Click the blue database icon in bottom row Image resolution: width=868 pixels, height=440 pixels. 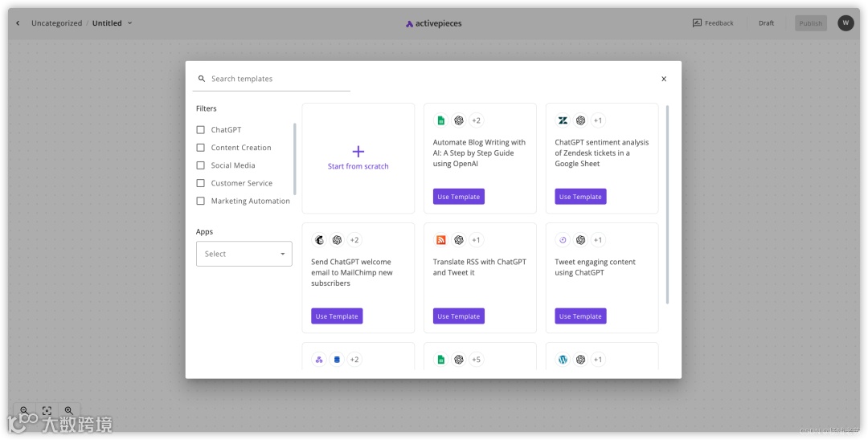(337, 360)
